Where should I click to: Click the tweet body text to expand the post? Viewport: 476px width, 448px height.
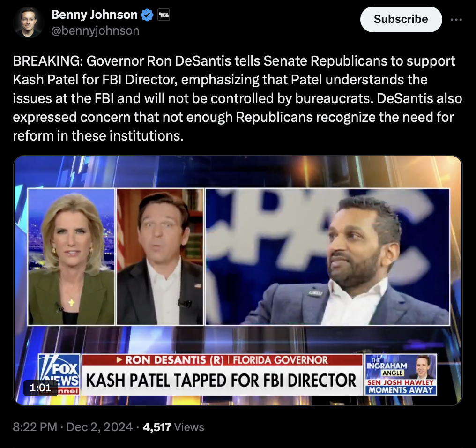(x=238, y=98)
